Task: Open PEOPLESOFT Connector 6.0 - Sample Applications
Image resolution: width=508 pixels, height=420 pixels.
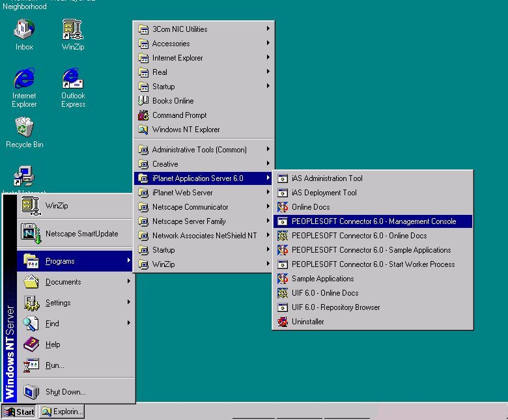Action: click(x=373, y=250)
